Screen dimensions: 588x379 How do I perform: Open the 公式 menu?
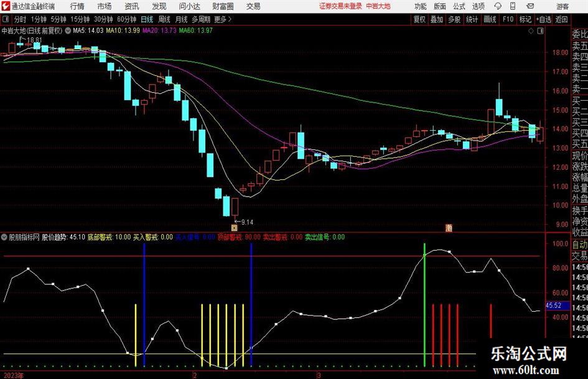[x=459, y=6]
